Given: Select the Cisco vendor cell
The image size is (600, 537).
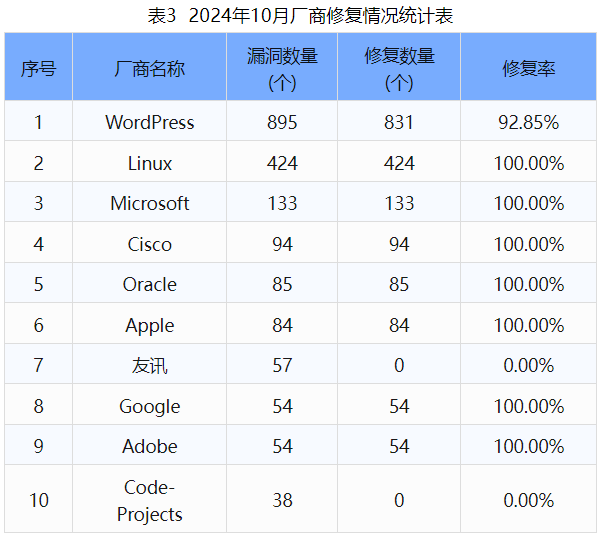Looking at the screenshot, I should click(150, 244).
